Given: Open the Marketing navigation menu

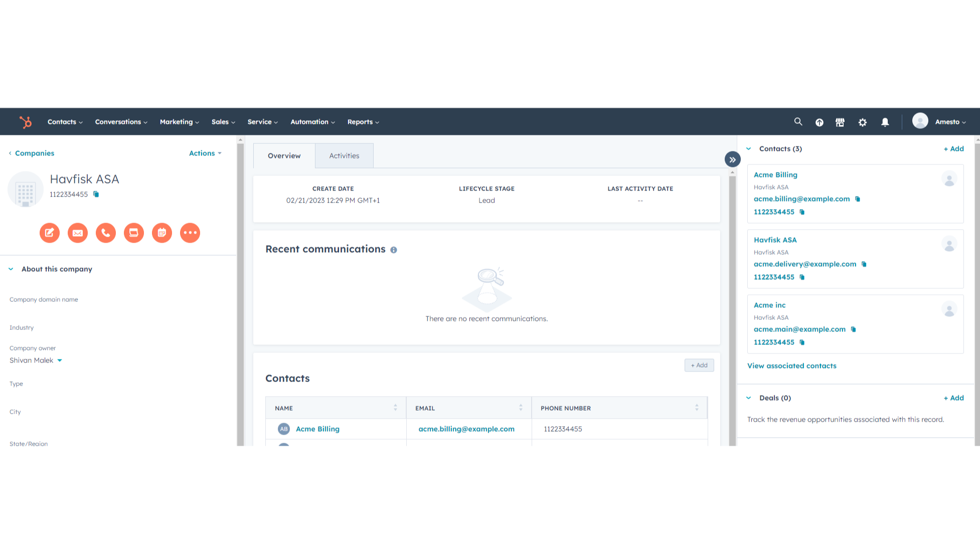Looking at the screenshot, I should coord(180,122).
